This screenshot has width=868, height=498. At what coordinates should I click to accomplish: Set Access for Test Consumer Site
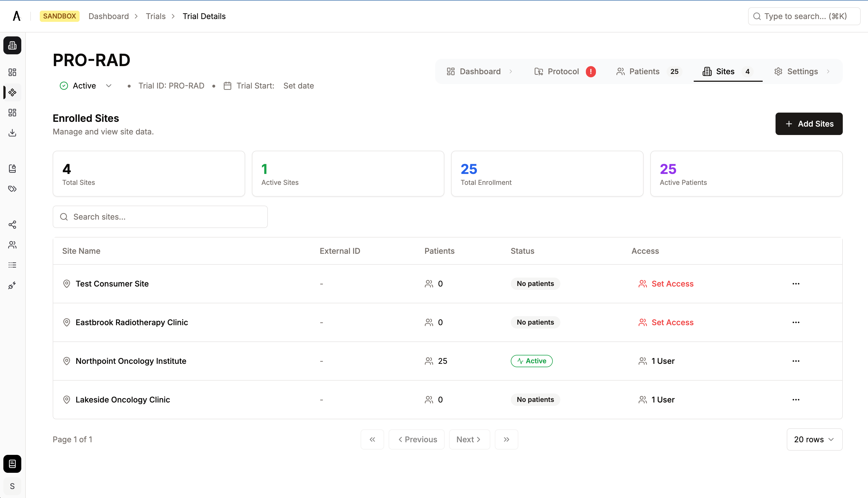[x=666, y=283]
